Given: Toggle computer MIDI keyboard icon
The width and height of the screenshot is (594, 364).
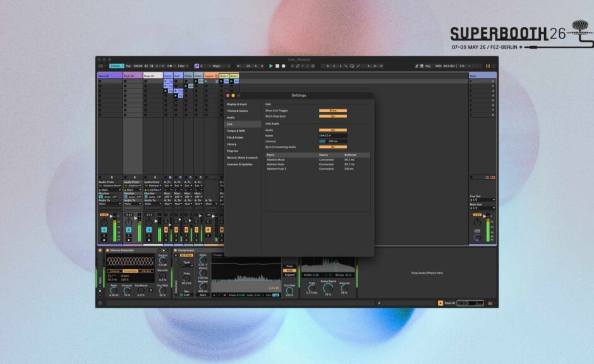Looking at the screenshot, I should point(421,66).
